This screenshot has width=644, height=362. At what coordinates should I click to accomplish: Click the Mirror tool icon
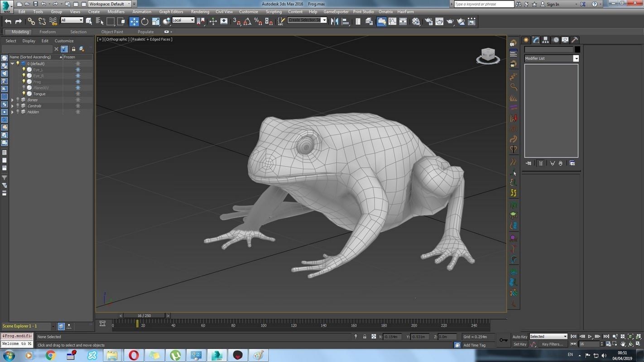pyautogui.click(x=335, y=21)
